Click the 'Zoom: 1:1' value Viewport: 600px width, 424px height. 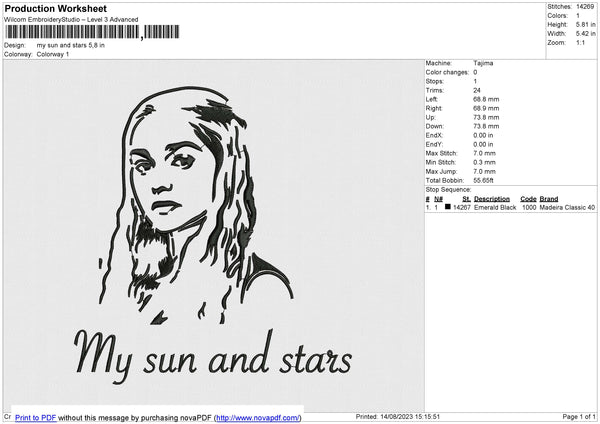(x=580, y=42)
